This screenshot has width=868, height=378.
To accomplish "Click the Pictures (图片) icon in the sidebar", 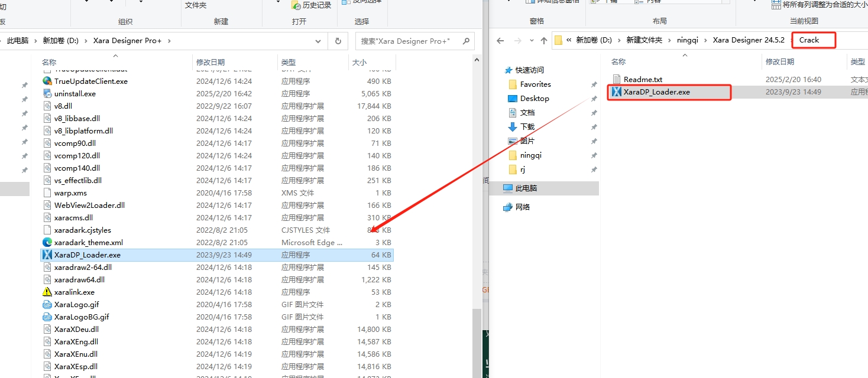I will pos(513,141).
